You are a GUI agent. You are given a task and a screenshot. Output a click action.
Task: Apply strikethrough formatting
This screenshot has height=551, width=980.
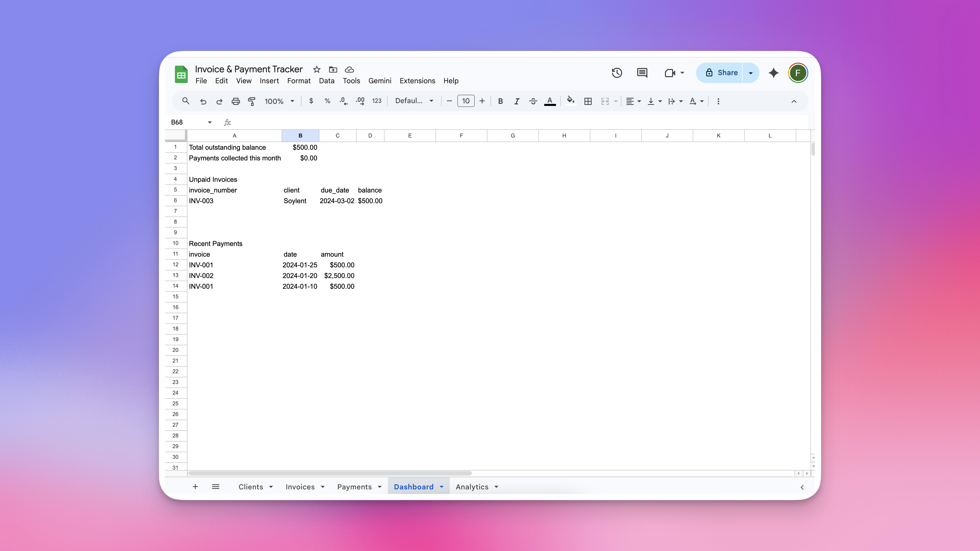point(533,101)
